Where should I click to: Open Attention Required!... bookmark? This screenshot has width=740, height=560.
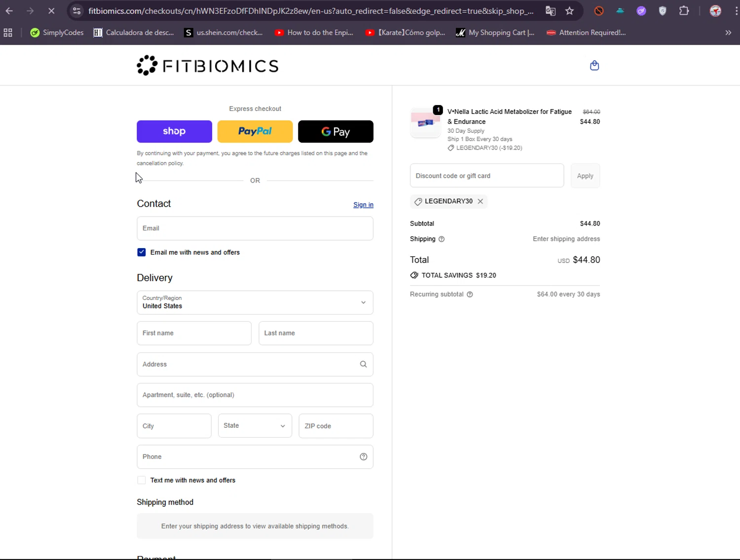(586, 33)
